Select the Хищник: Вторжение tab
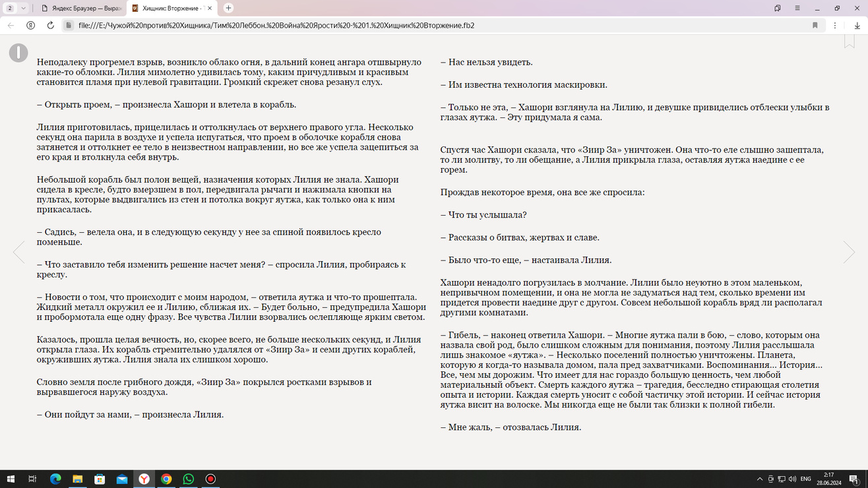The height and width of the screenshot is (488, 868). click(170, 8)
